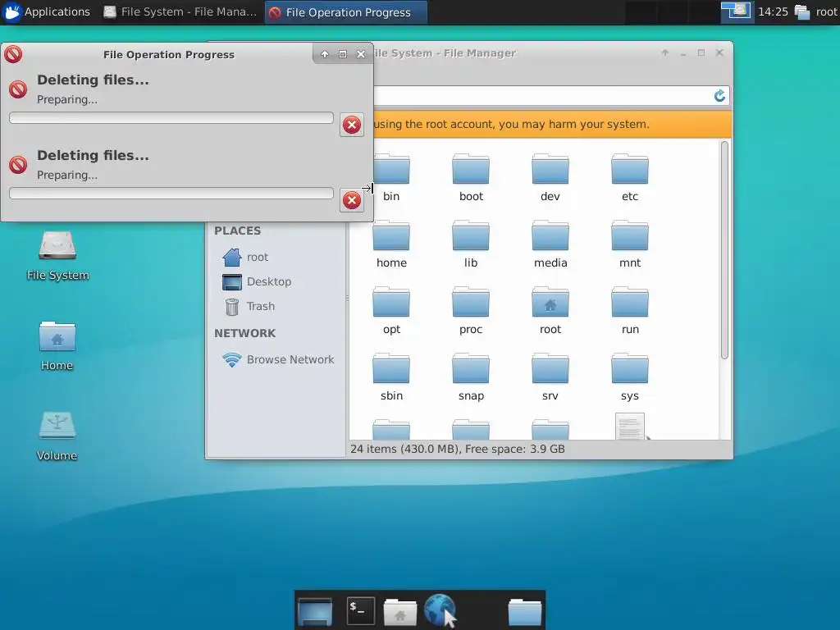
Task: Open Browse Network in sidebar
Action: click(x=278, y=359)
